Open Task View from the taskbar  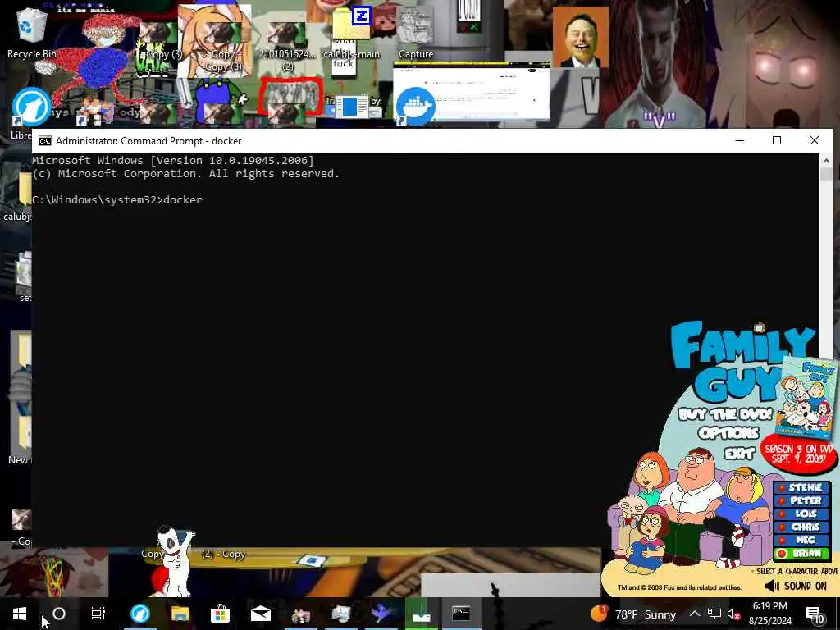tap(98, 614)
